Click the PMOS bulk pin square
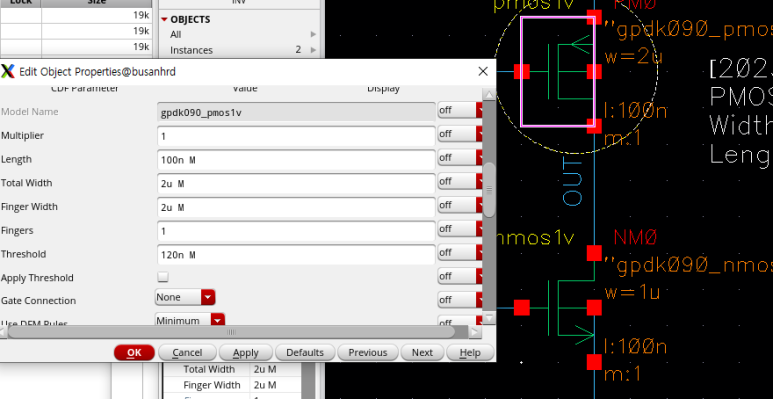The width and height of the screenshot is (773, 399). 594,72
